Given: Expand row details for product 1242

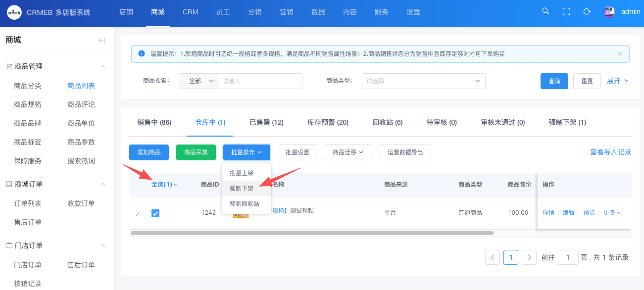Looking at the screenshot, I should coord(137,213).
